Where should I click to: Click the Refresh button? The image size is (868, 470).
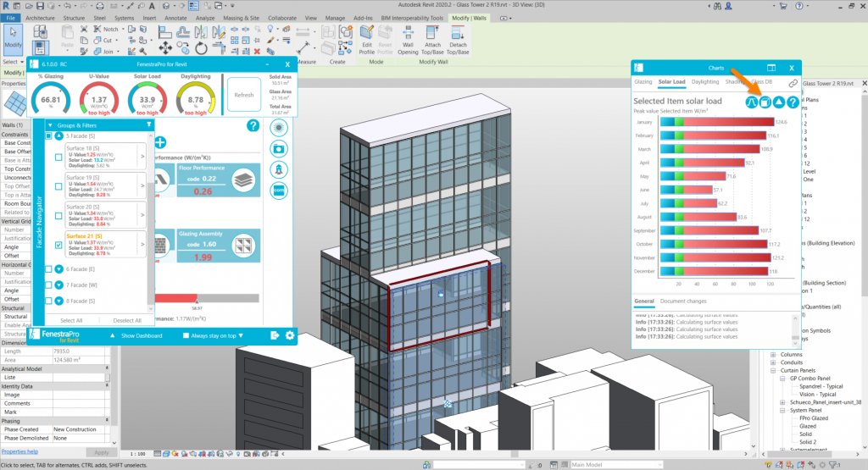(x=243, y=95)
